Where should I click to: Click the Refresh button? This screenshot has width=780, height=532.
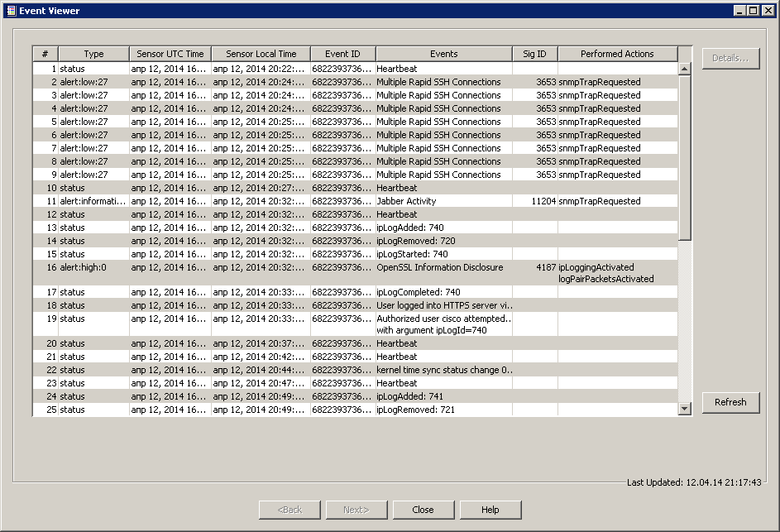click(x=730, y=402)
